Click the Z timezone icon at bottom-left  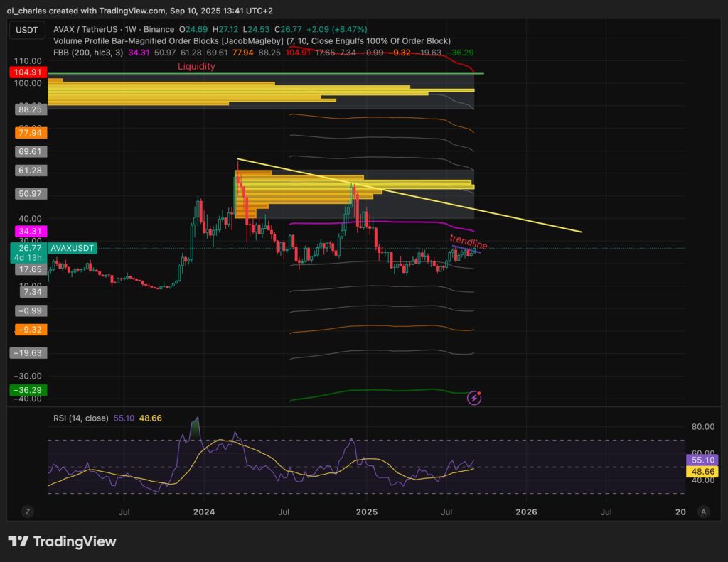[x=28, y=512]
